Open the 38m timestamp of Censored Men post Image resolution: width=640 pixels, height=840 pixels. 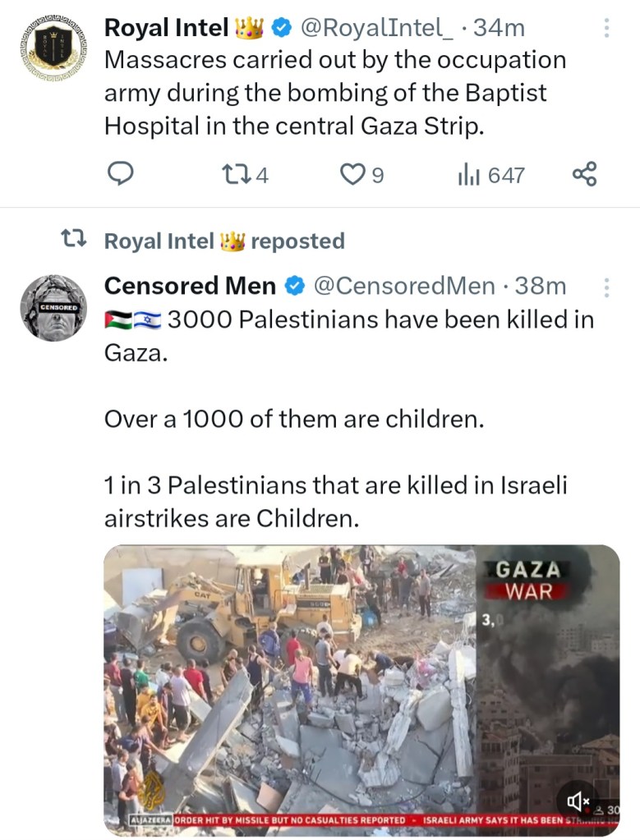540,286
